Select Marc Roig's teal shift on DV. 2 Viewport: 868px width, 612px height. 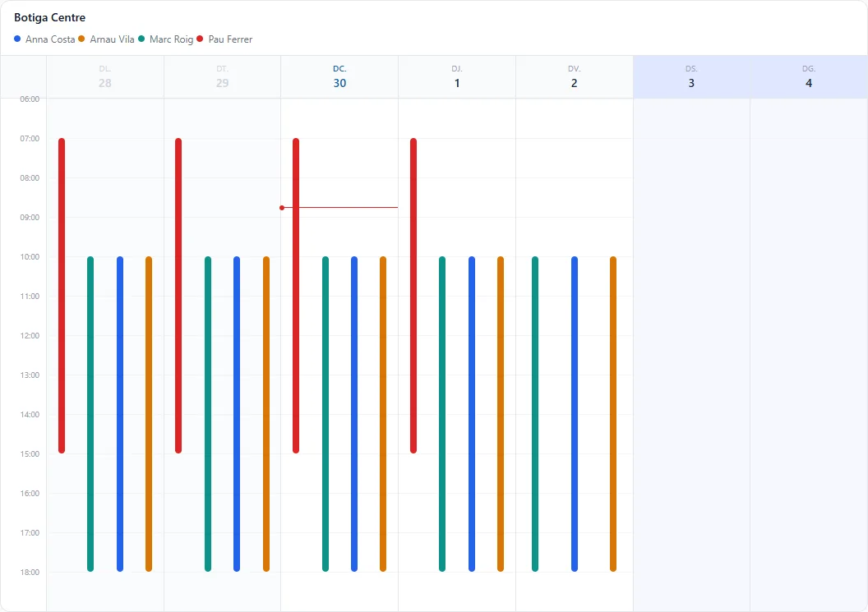535,414
